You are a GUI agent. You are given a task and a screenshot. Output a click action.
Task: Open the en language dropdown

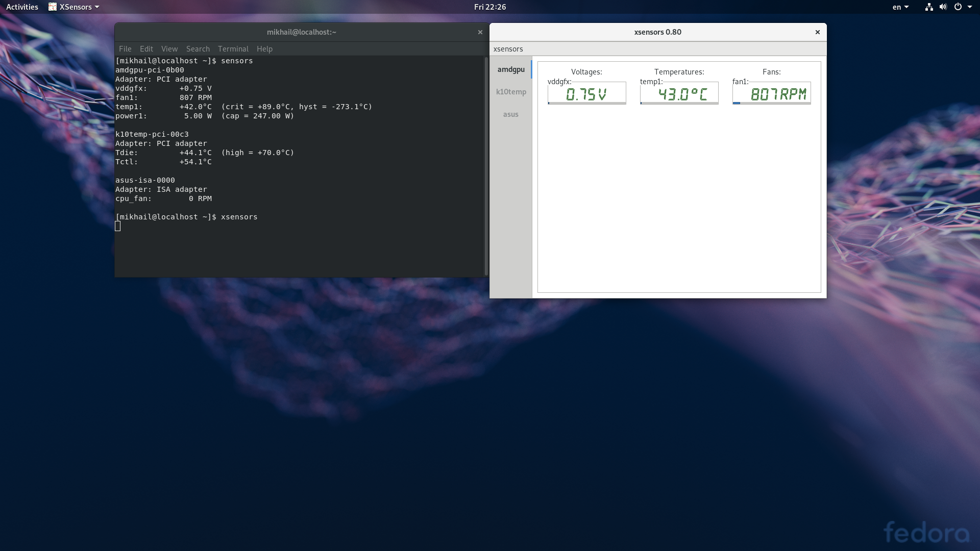[900, 7]
